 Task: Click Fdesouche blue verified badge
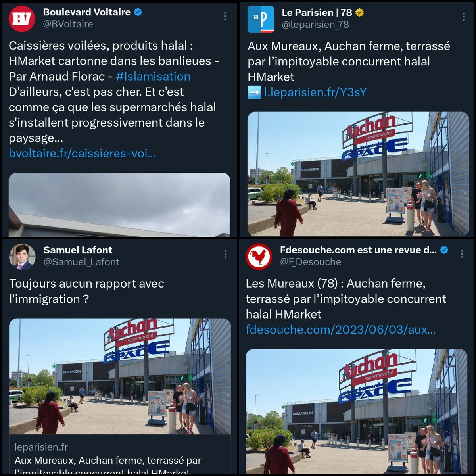[445, 250]
